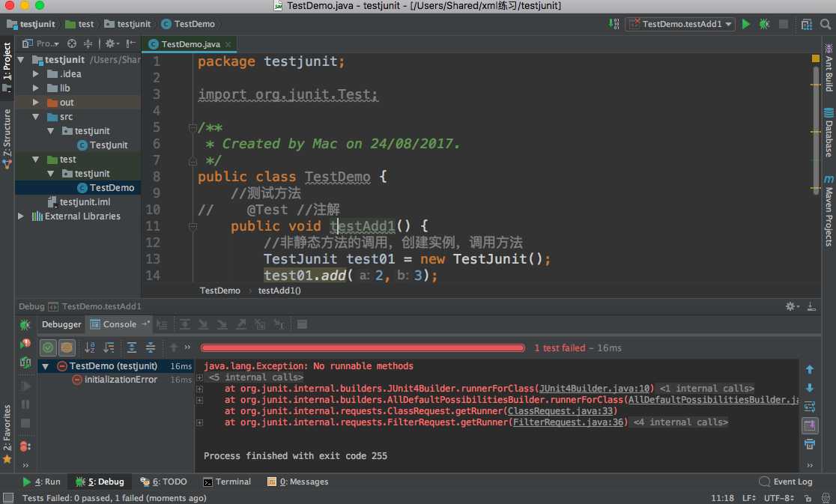Rerun failed tests icon in Debug panel

(25, 343)
